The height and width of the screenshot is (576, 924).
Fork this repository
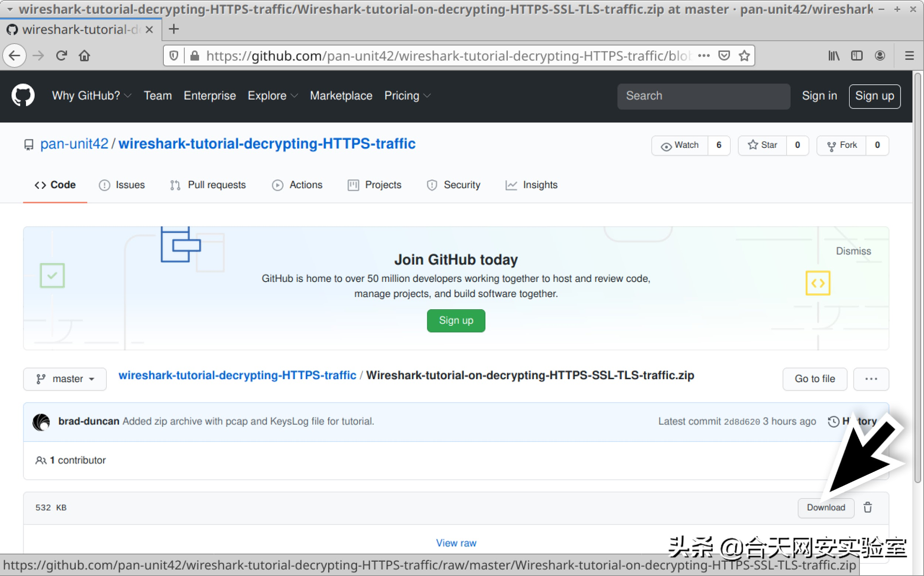click(841, 145)
